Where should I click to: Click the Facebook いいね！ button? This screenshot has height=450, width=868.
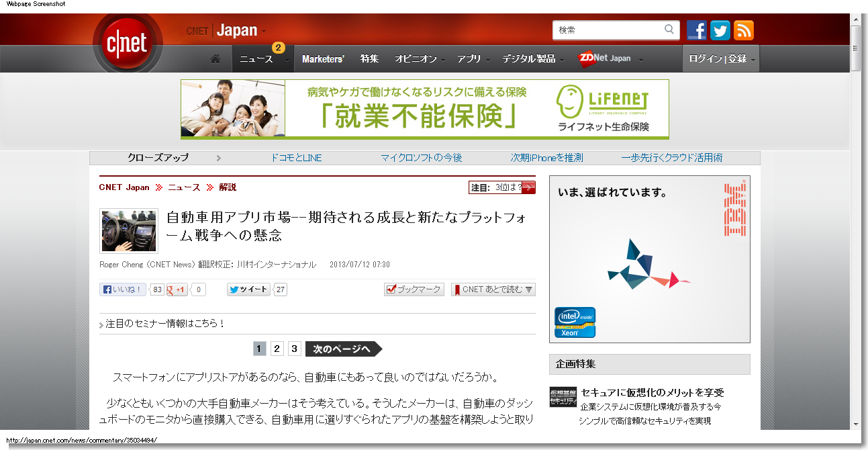(123, 289)
